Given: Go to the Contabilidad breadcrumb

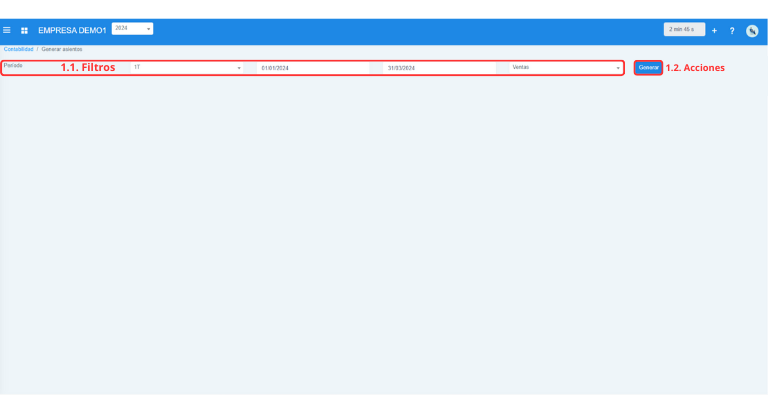Looking at the screenshot, I should (18, 49).
